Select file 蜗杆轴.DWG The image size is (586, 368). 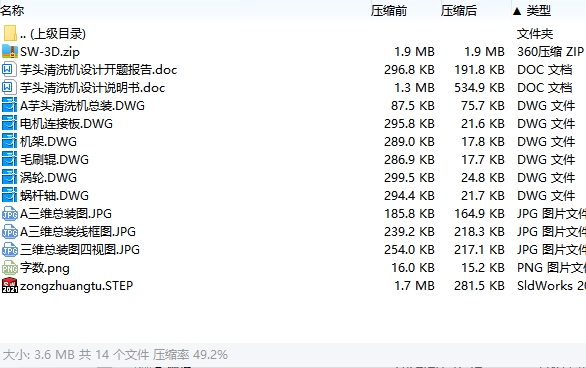[54, 195]
